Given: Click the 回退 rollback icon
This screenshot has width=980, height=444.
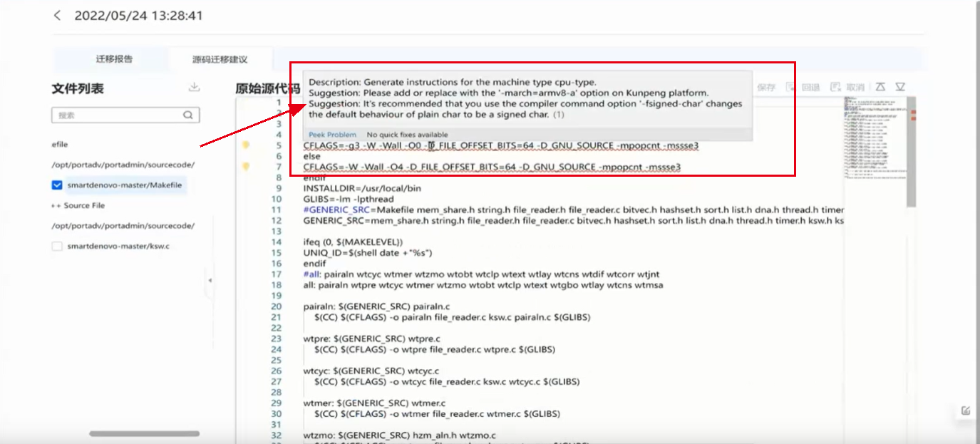Looking at the screenshot, I should coord(790,87).
